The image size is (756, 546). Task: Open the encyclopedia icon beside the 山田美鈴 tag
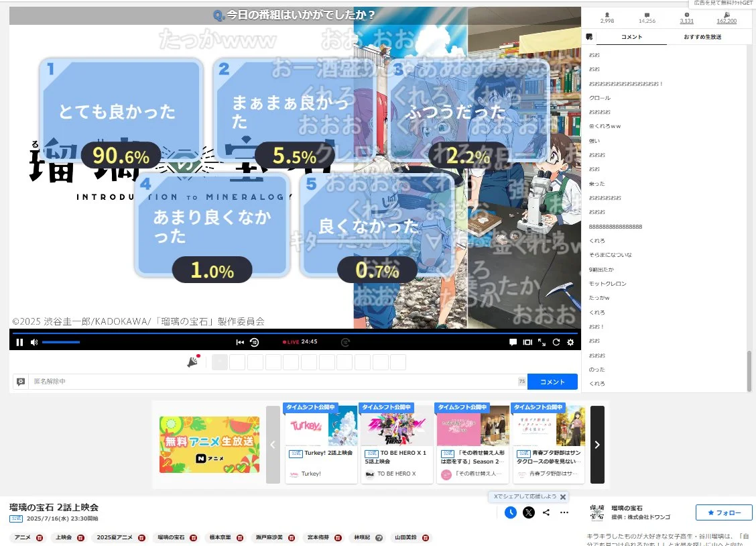point(426,538)
